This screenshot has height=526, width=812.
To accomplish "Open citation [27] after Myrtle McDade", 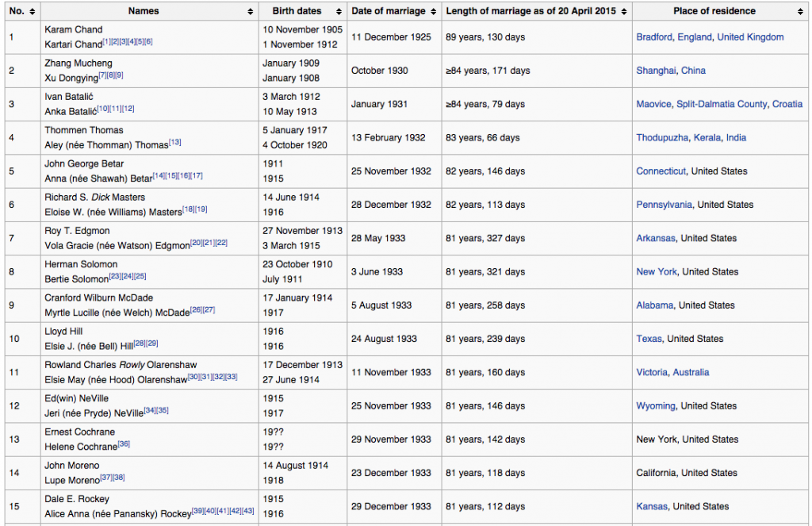I will pos(209,309).
